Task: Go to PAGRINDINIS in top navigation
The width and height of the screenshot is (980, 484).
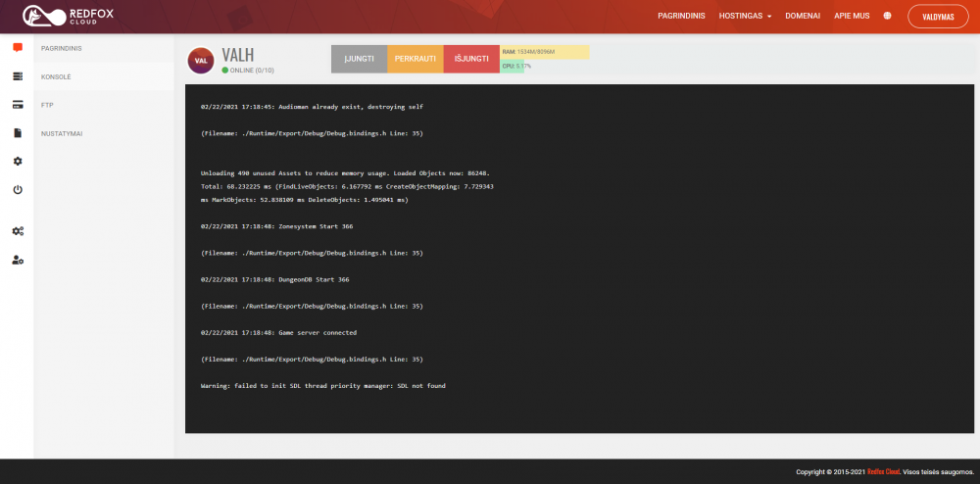Action: pos(681,17)
